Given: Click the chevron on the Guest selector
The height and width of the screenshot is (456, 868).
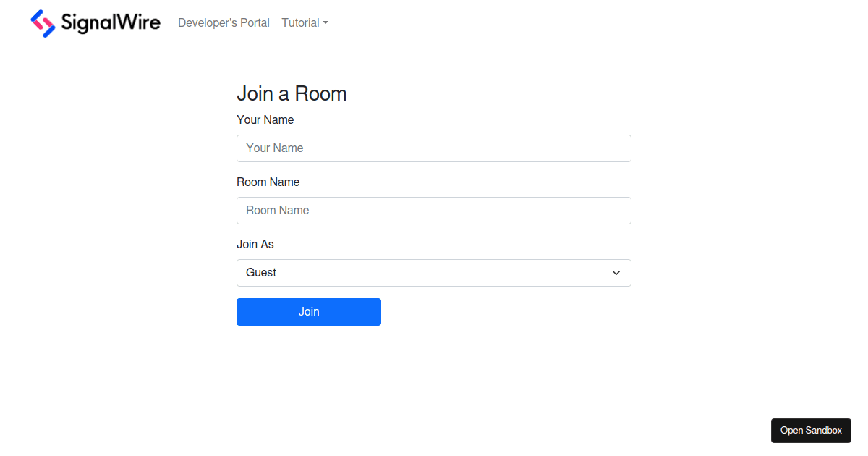Looking at the screenshot, I should (x=616, y=273).
